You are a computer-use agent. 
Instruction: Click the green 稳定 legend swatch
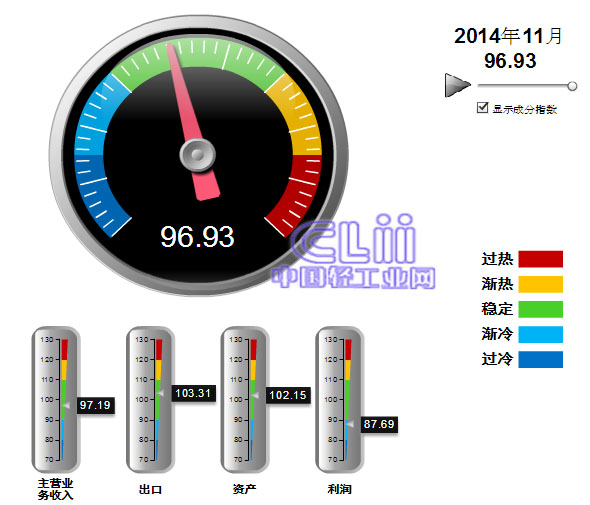(540, 309)
